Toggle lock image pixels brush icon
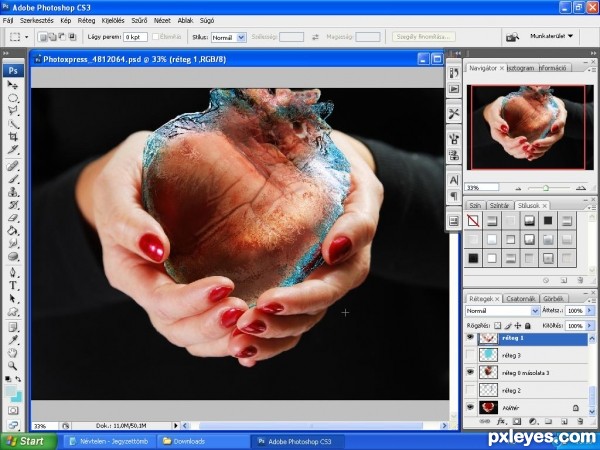Viewport: 600px width, 450px height. click(x=508, y=326)
